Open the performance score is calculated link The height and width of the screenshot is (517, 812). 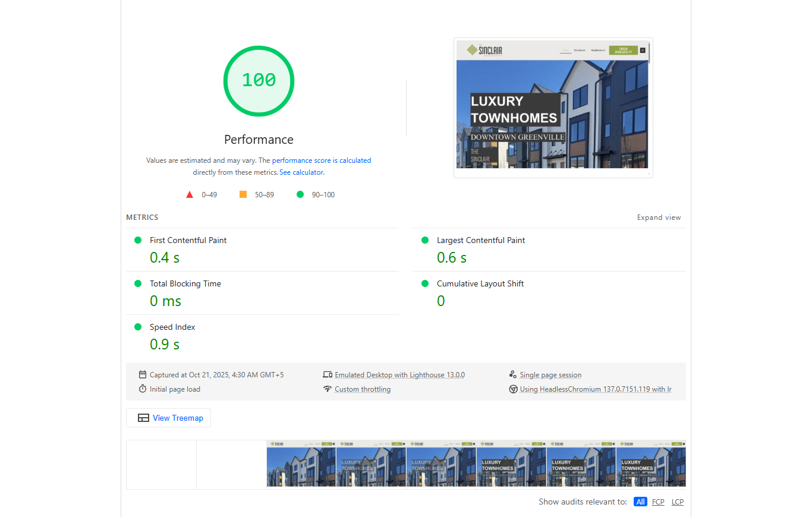(x=321, y=160)
